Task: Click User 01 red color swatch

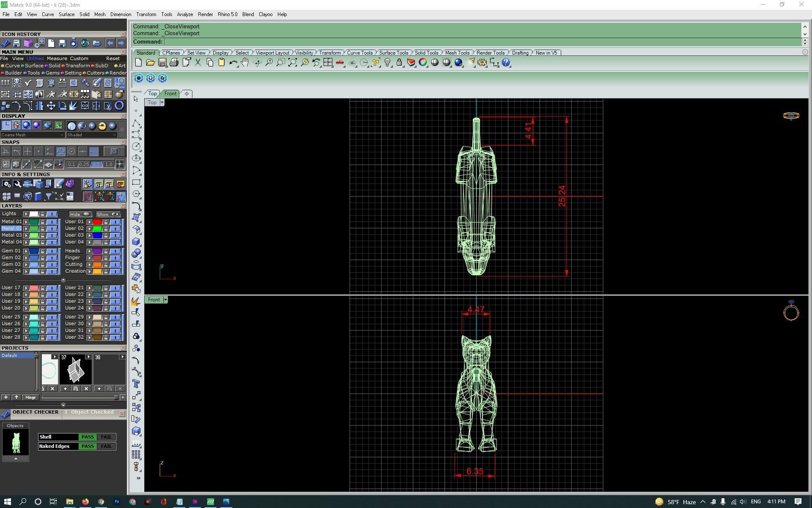Action: coord(97,222)
